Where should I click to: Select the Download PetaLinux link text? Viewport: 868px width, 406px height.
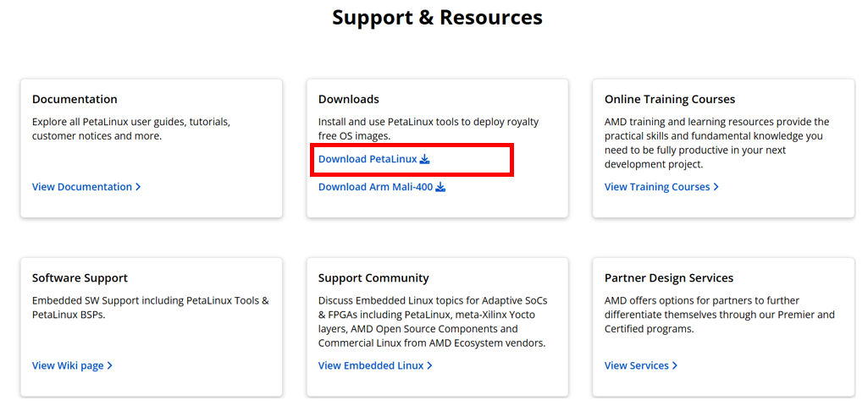click(x=368, y=159)
